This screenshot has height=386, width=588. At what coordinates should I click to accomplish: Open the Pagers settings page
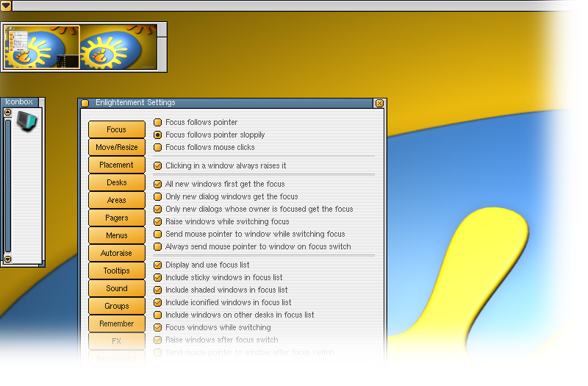coord(117,218)
